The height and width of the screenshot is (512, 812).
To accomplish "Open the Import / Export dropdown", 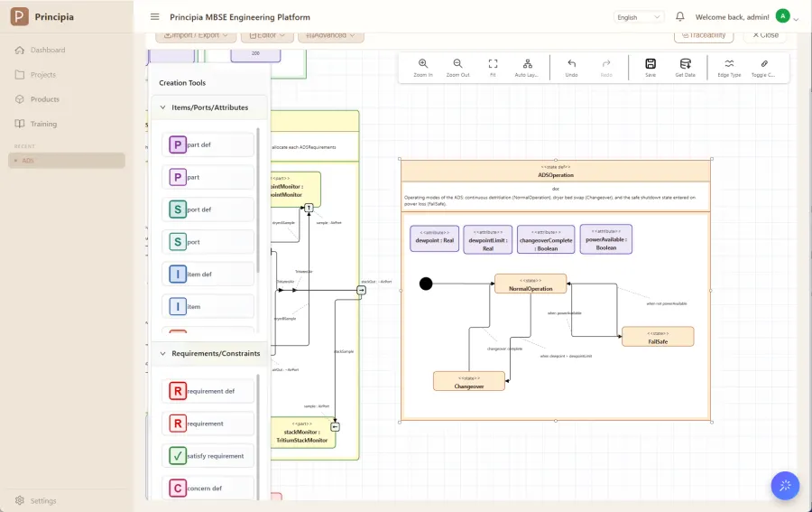I will pyautogui.click(x=196, y=36).
